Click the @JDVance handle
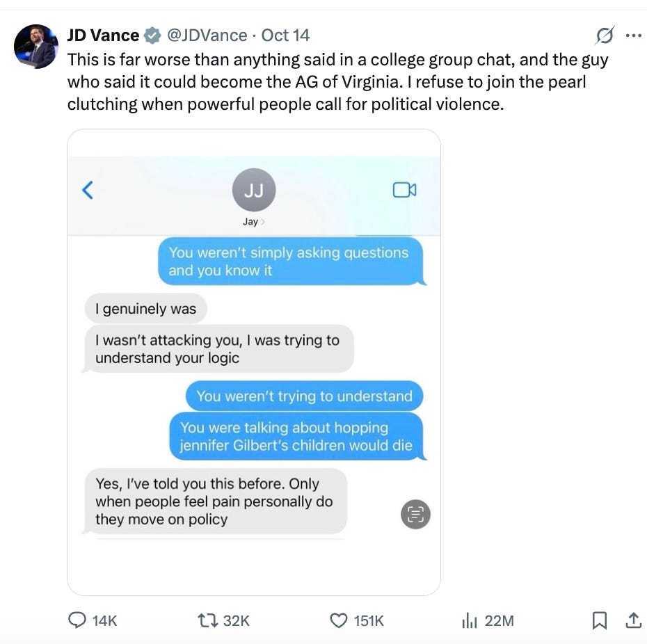647x644 pixels. (208, 35)
